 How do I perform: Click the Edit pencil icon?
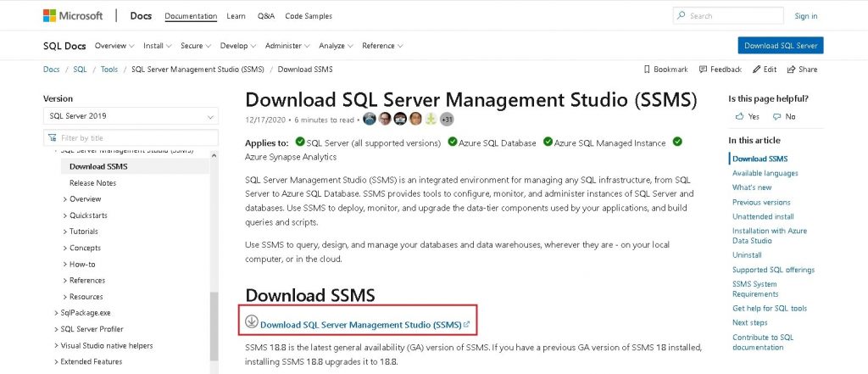click(756, 70)
